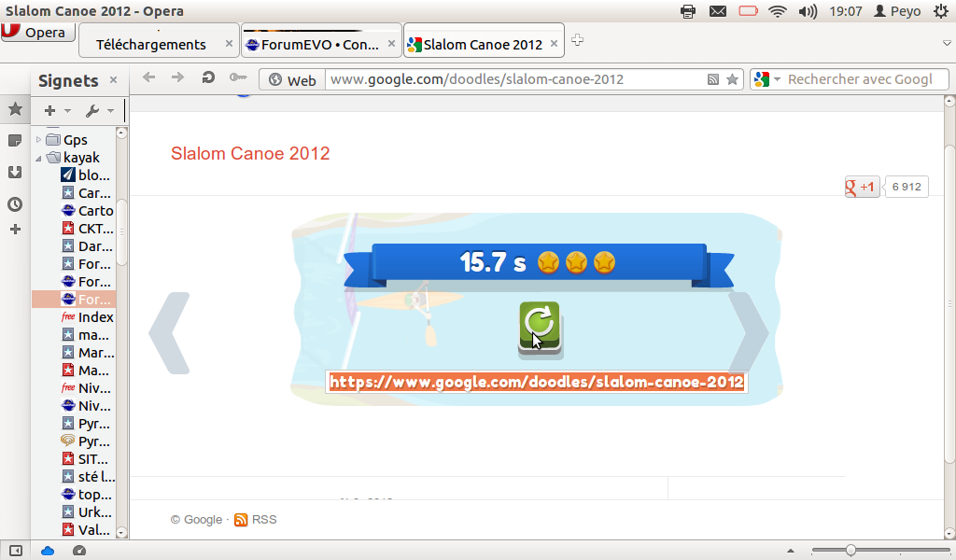The height and width of the screenshot is (560, 956).
Task: Bookmark the page with the address bar star
Action: click(732, 79)
